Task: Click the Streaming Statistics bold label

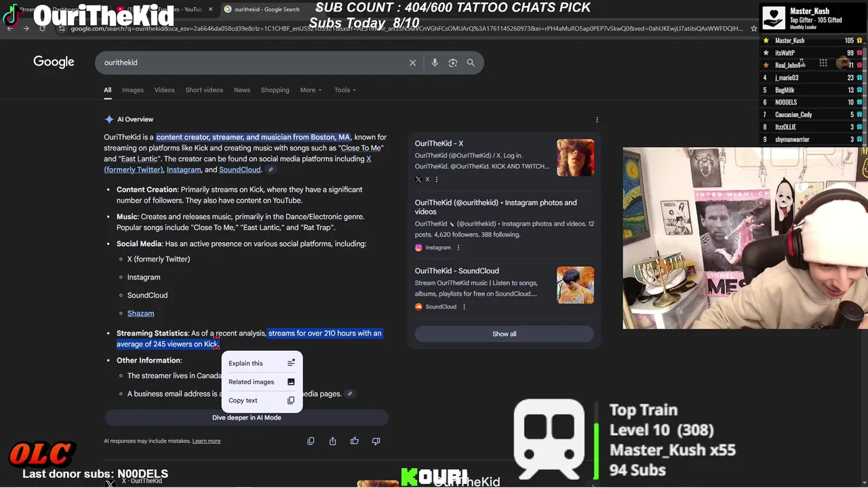Action: pyautogui.click(x=153, y=333)
